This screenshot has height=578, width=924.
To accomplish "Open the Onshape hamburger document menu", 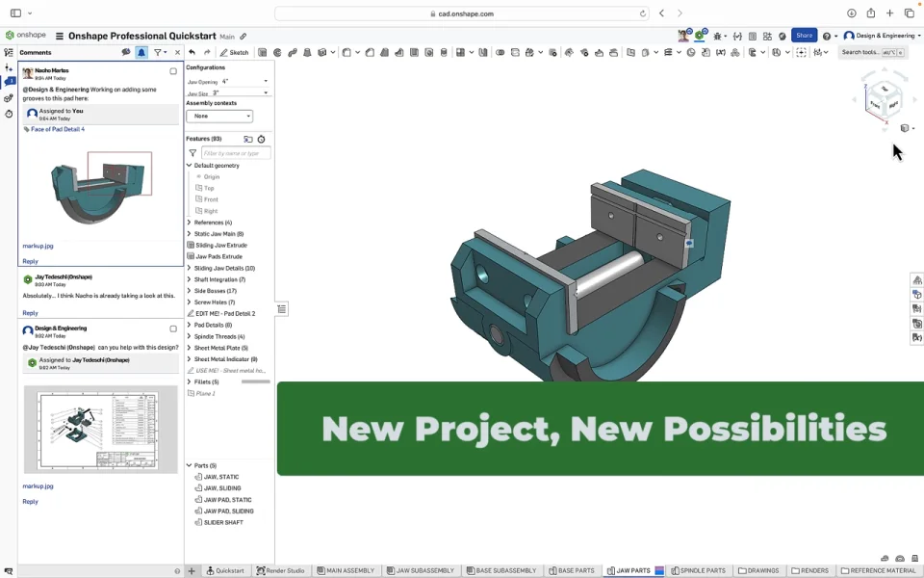I will [x=60, y=36].
